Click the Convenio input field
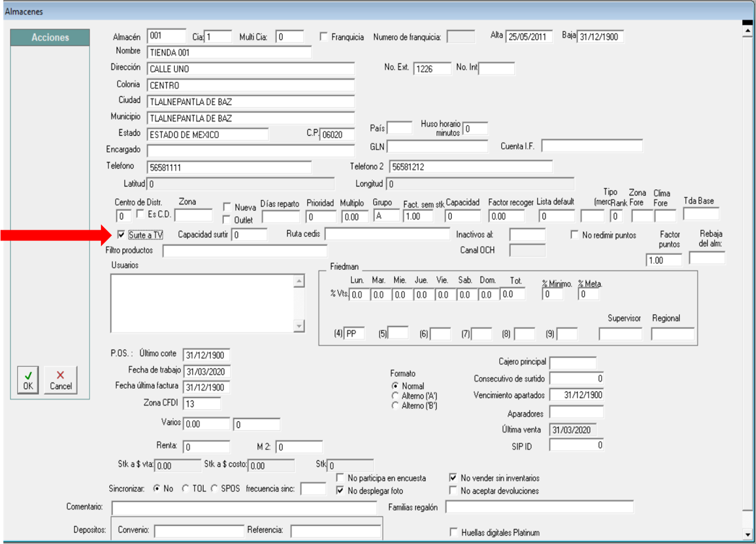 [x=199, y=531]
